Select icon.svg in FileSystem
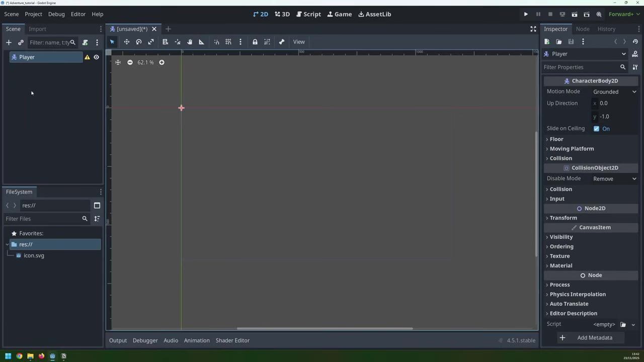644x362 pixels. coord(34,255)
